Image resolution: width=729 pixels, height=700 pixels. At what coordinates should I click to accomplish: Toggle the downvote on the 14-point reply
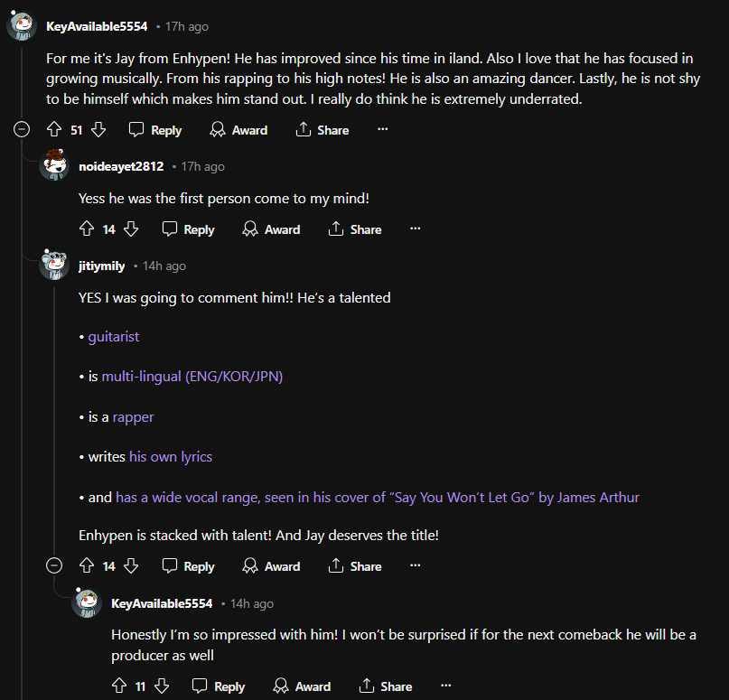click(x=131, y=229)
